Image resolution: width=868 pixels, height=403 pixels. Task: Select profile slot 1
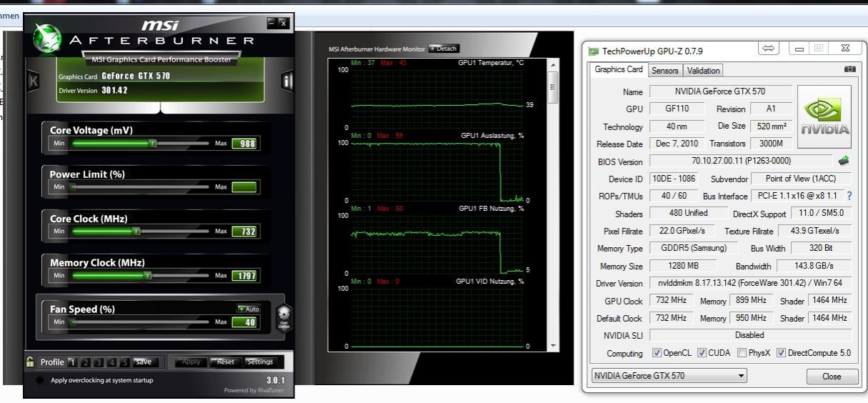pos(72,362)
